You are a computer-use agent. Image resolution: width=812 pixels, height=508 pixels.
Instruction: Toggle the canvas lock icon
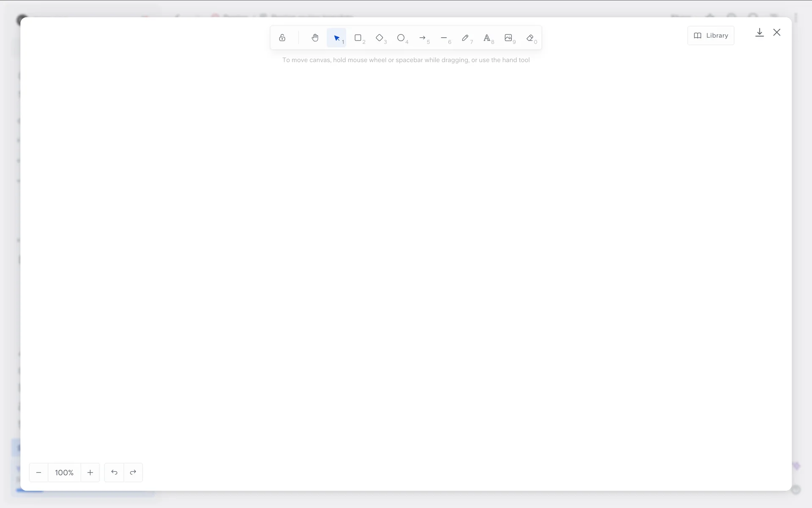282,38
